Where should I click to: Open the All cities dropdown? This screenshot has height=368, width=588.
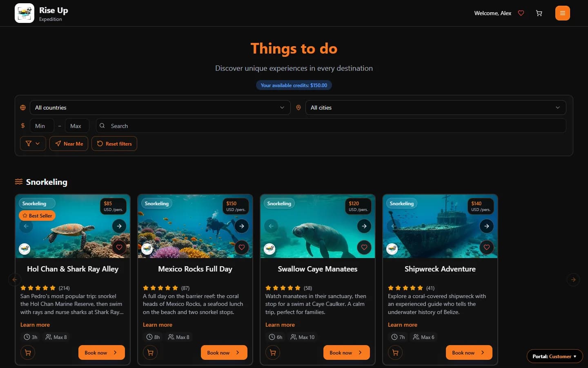(436, 108)
